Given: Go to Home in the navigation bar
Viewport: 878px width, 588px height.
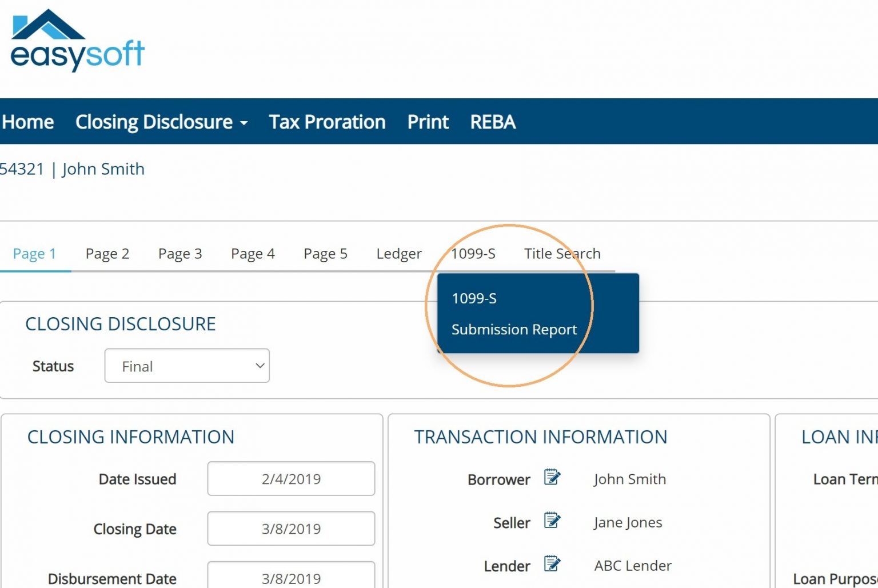Looking at the screenshot, I should [x=27, y=122].
